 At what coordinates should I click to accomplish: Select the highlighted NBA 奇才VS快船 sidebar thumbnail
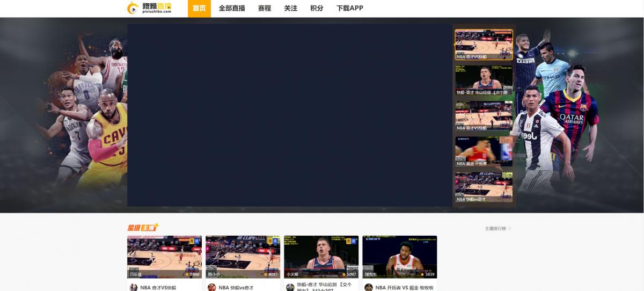(484, 44)
